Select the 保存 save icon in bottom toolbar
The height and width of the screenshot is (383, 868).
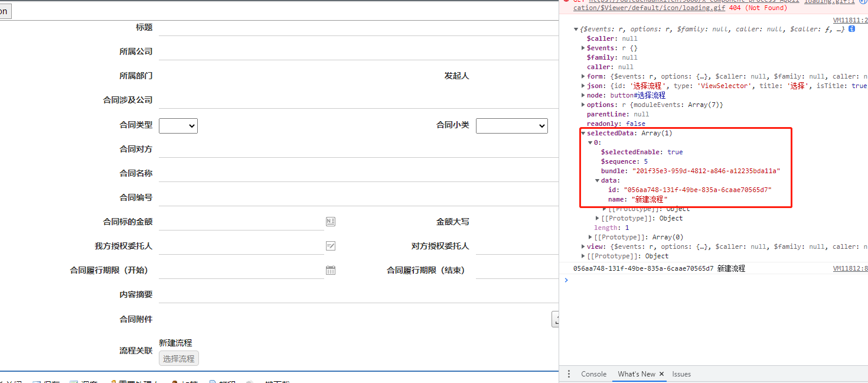click(x=38, y=381)
